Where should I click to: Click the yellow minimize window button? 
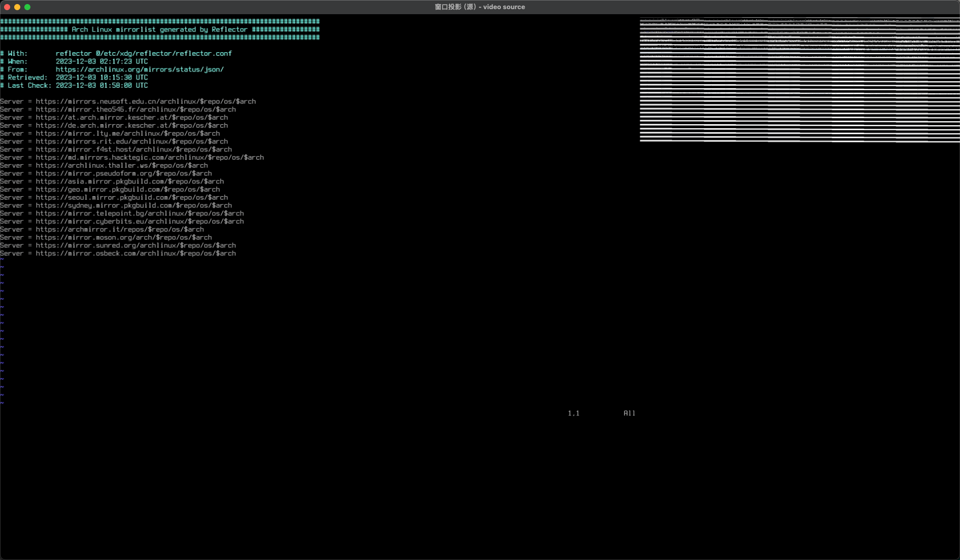coord(17,7)
